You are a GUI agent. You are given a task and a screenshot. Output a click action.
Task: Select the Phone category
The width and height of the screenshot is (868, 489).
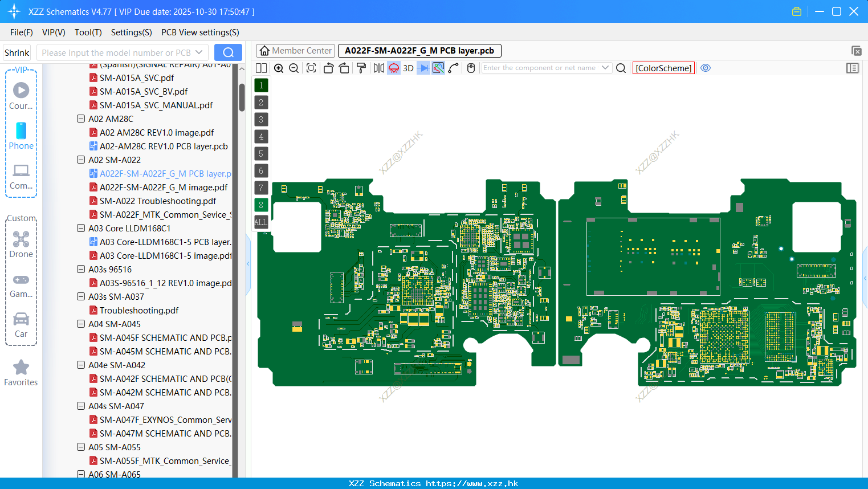(21, 136)
